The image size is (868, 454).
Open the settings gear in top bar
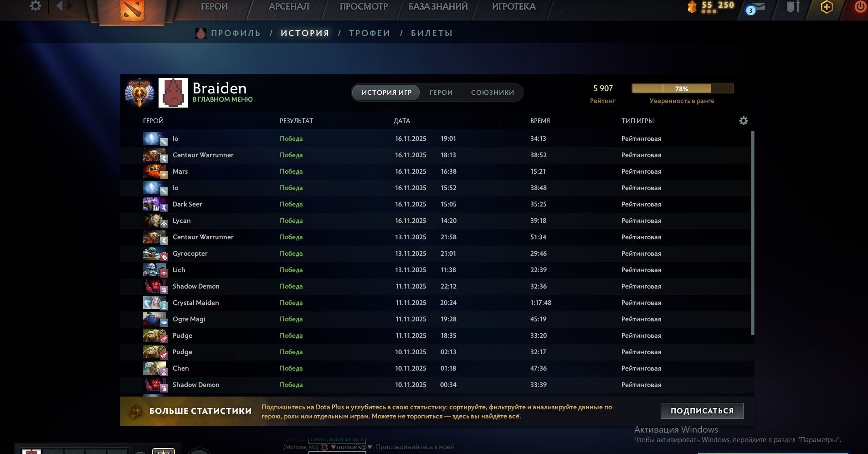pyautogui.click(x=35, y=6)
